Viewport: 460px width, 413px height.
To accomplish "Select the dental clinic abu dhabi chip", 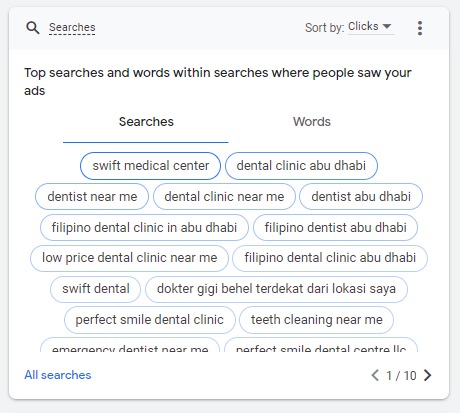I will pyautogui.click(x=301, y=166).
